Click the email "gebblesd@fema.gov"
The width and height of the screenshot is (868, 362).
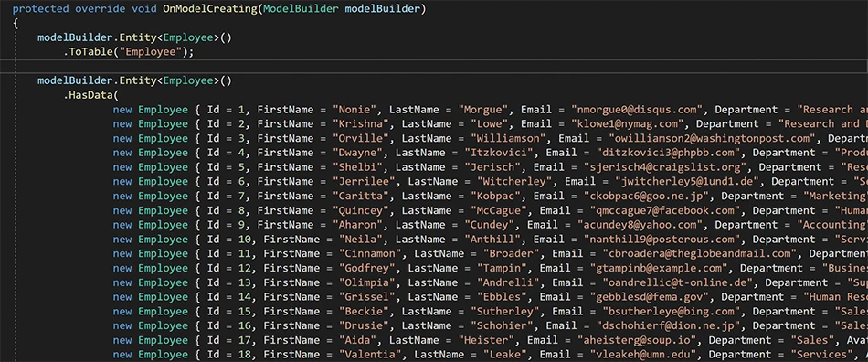point(650,297)
